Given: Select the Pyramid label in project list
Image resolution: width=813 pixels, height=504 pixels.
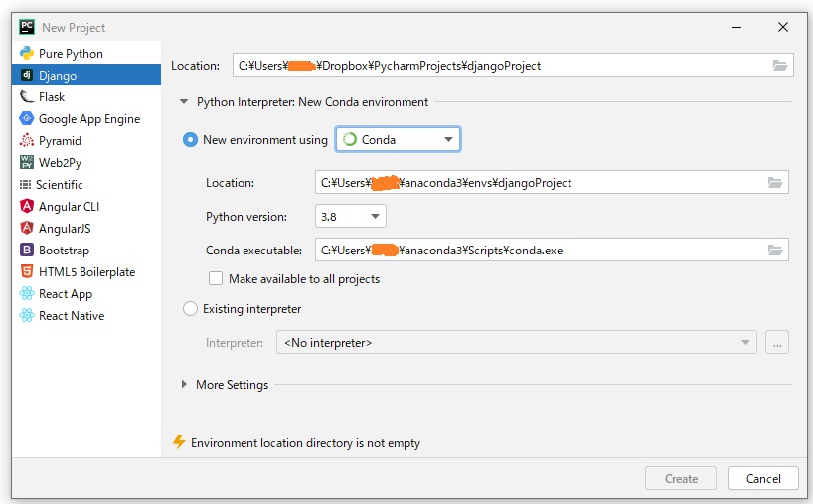Looking at the screenshot, I should (60, 140).
